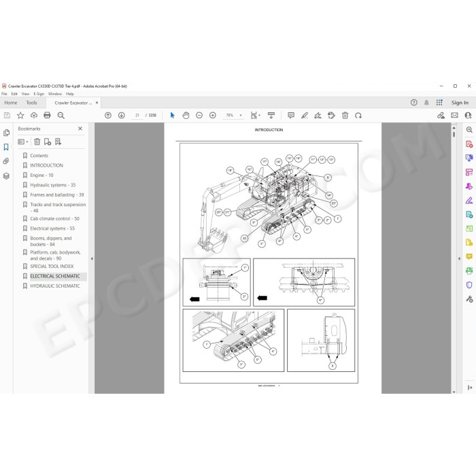The height and width of the screenshot is (476, 476).
Task: Print the document using printer icon
Action: point(47,116)
